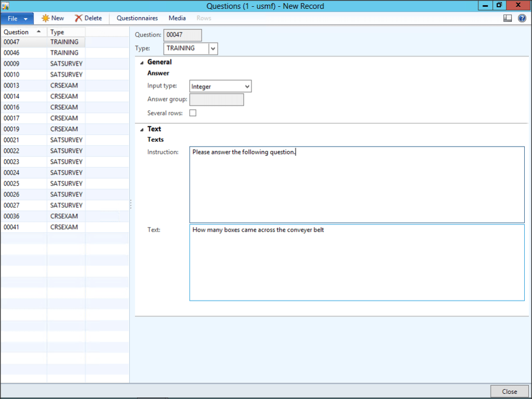Toggle the layout view icon near Help
532x399 pixels.
(x=508, y=18)
